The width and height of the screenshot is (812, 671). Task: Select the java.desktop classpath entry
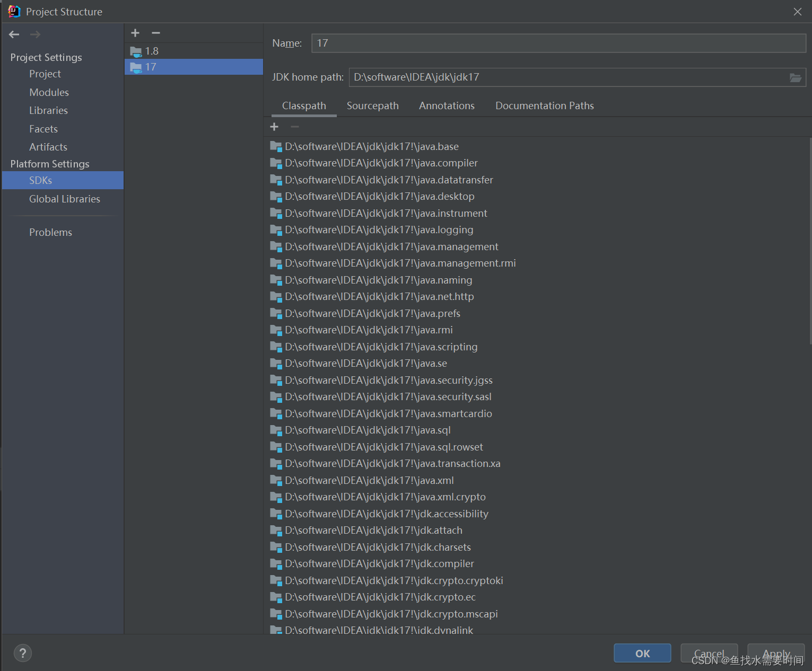379,196
